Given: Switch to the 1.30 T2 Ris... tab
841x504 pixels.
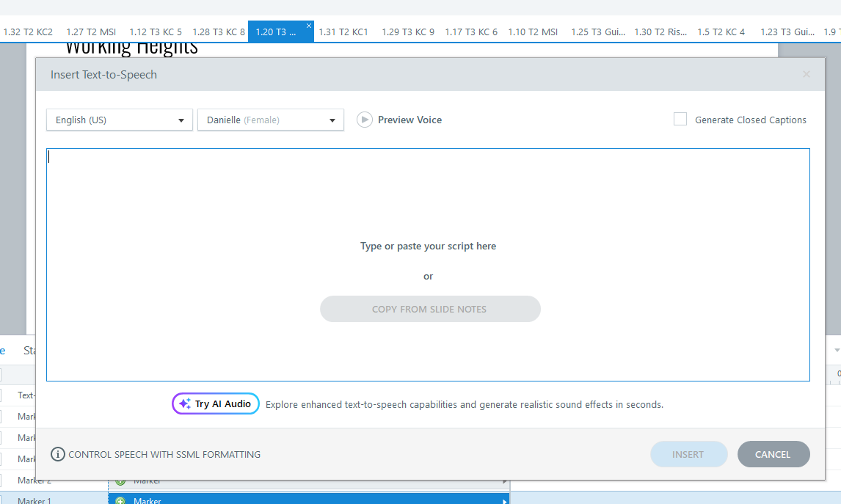Looking at the screenshot, I should tap(660, 32).
